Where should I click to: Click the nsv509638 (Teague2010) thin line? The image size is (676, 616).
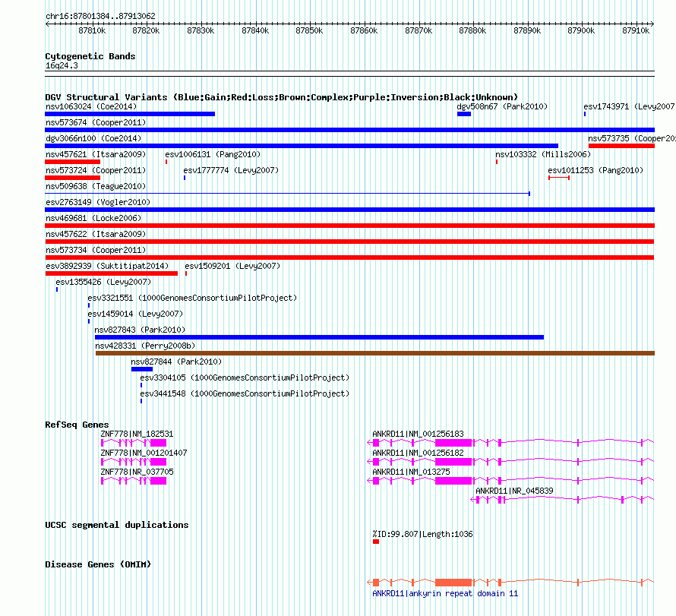pyautogui.click(x=288, y=194)
